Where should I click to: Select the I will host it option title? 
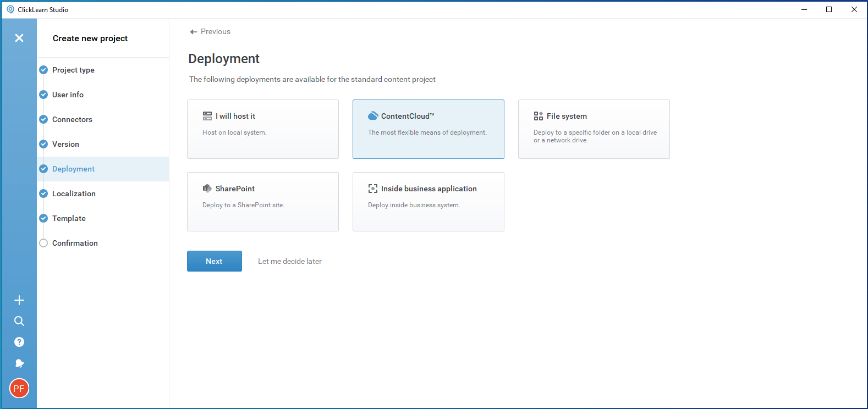(235, 116)
